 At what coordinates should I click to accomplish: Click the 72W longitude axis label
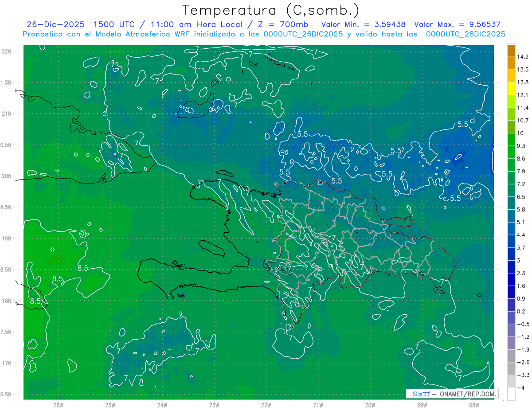pos(266,405)
